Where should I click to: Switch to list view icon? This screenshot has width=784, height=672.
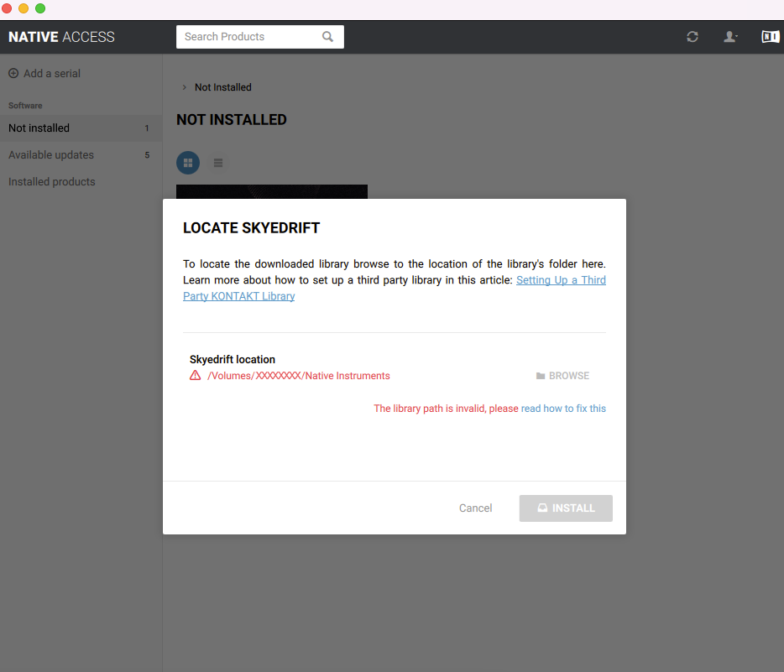(218, 163)
